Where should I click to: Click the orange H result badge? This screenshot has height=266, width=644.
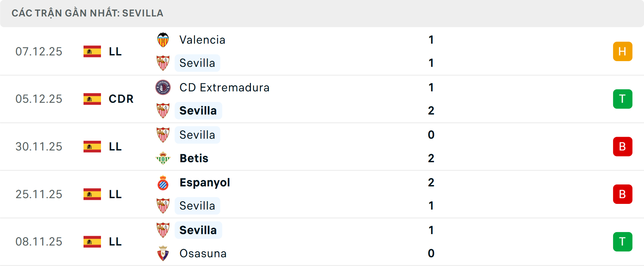click(623, 51)
